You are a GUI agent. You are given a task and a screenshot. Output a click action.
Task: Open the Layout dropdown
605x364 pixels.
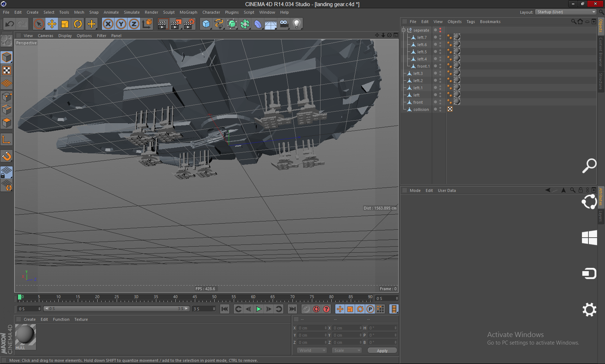(565, 12)
